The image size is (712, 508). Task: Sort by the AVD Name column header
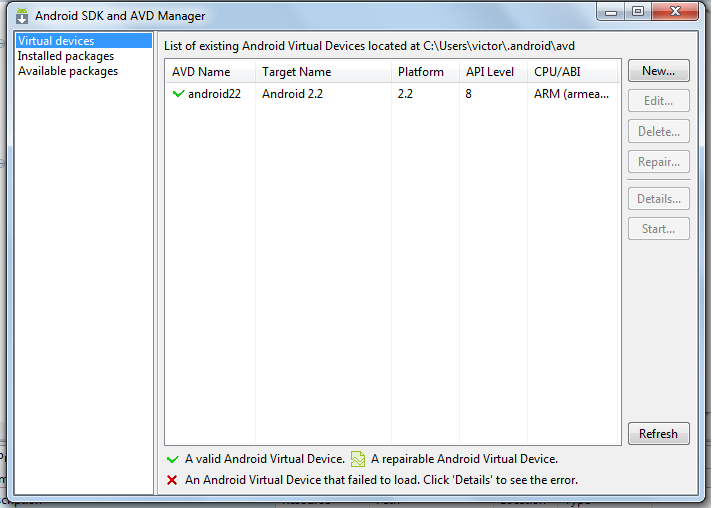click(x=211, y=72)
